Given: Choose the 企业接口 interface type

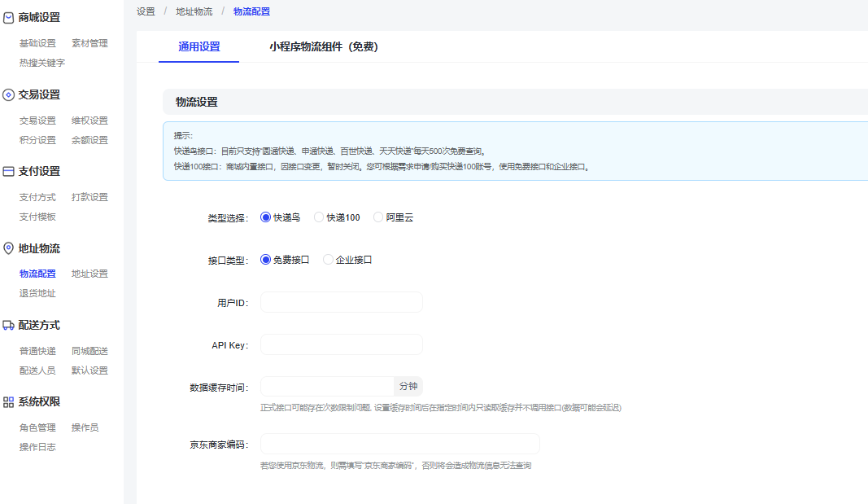Looking at the screenshot, I should click(x=328, y=260).
